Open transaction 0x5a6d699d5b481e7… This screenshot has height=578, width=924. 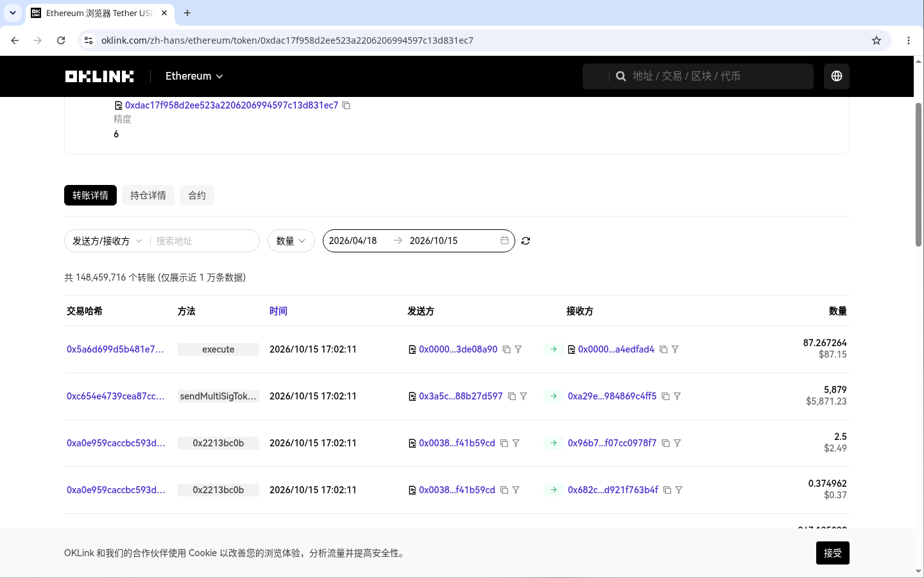click(116, 349)
